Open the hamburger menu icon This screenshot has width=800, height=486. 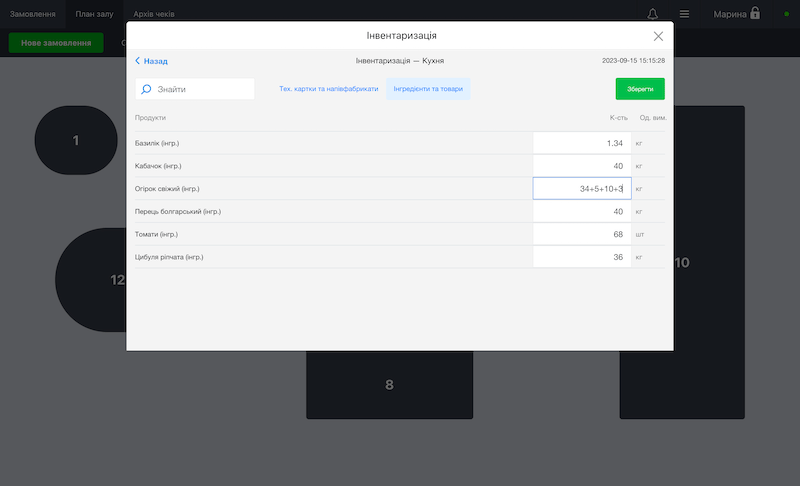(684, 14)
